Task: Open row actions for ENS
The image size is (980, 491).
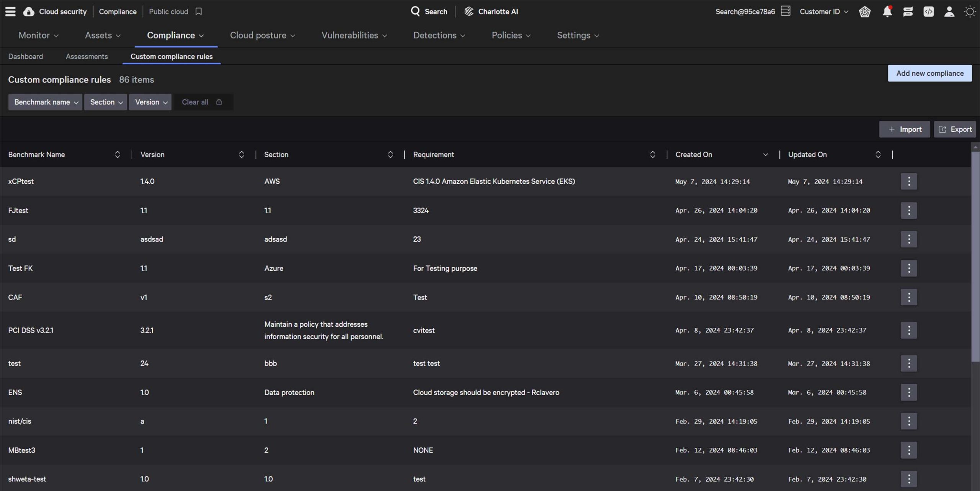Action: click(x=909, y=392)
